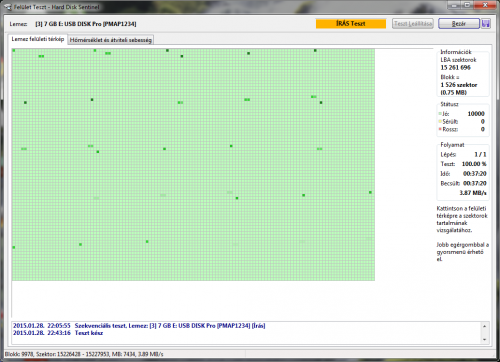The width and height of the screenshot is (500, 362).
Task: Click the log scrollbar down arrow
Action: point(484,340)
